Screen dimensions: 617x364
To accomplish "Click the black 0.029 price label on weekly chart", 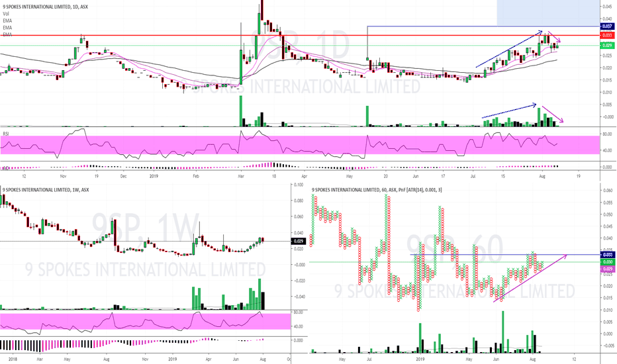I will pos(299,241).
